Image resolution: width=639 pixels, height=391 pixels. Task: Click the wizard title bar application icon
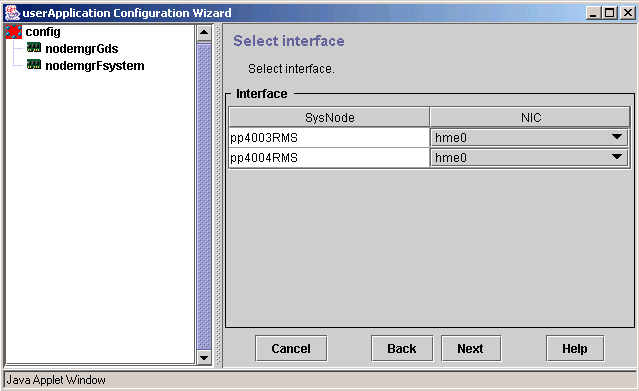click(x=12, y=13)
